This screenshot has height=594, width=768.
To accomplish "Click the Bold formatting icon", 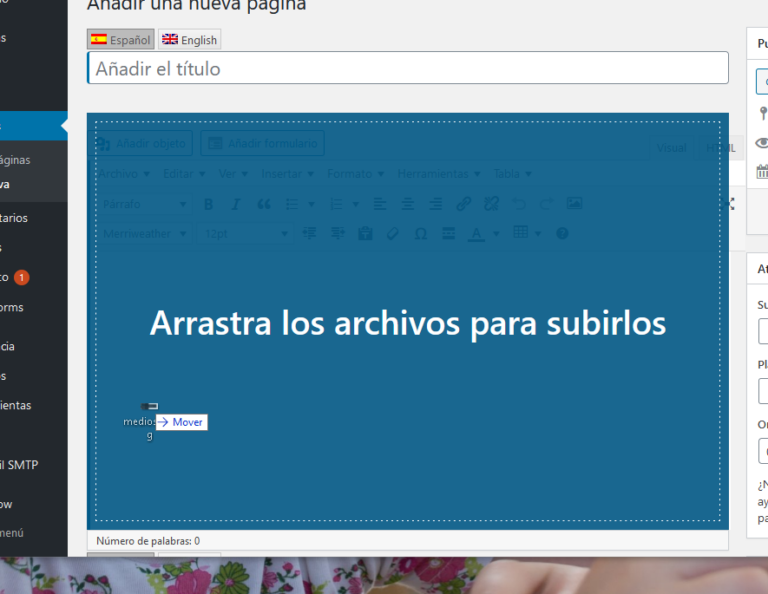I will 208,204.
